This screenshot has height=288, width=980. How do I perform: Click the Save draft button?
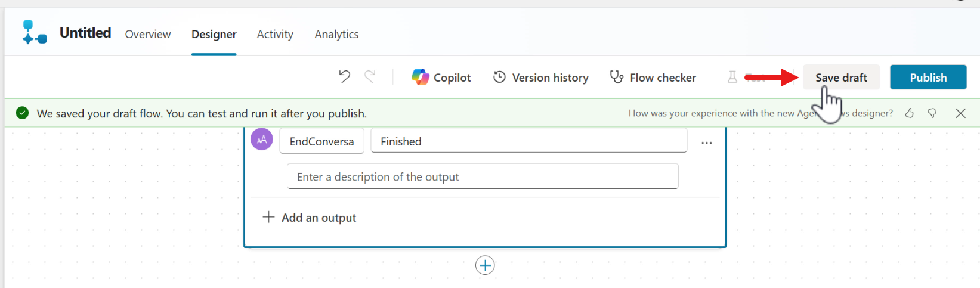pos(841,78)
